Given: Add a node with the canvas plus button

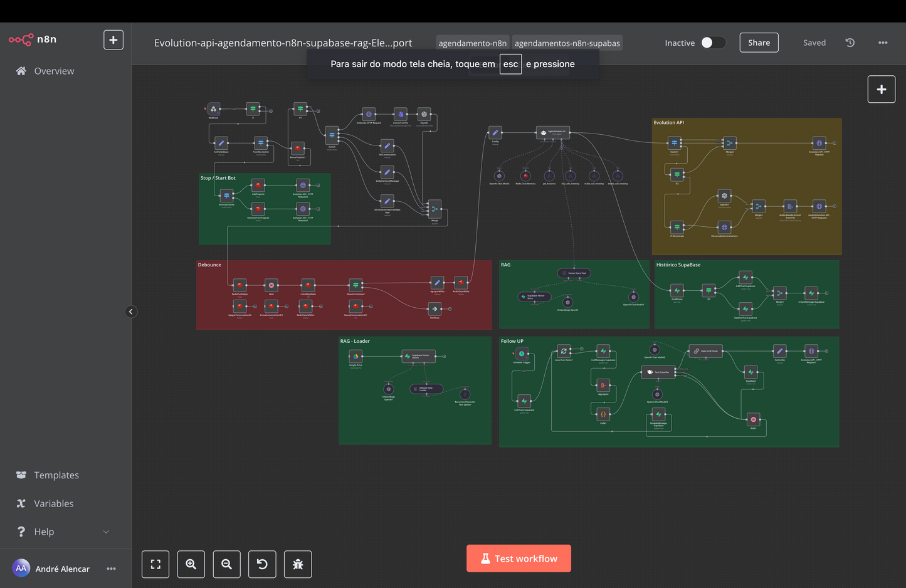Looking at the screenshot, I should 881,89.
